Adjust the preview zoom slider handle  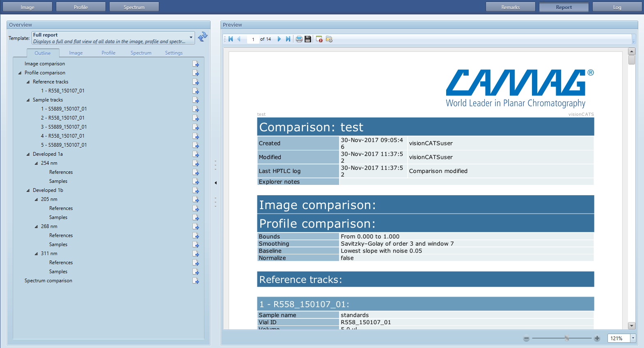click(x=567, y=338)
